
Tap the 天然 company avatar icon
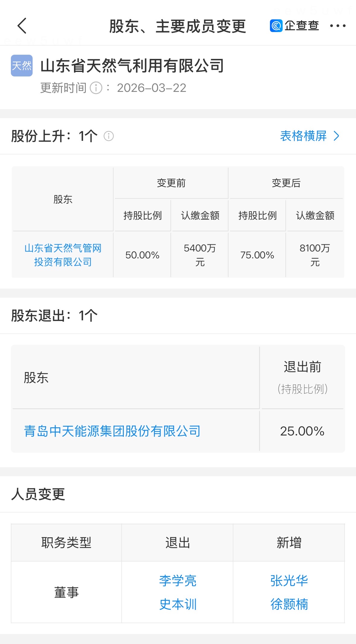(x=22, y=66)
